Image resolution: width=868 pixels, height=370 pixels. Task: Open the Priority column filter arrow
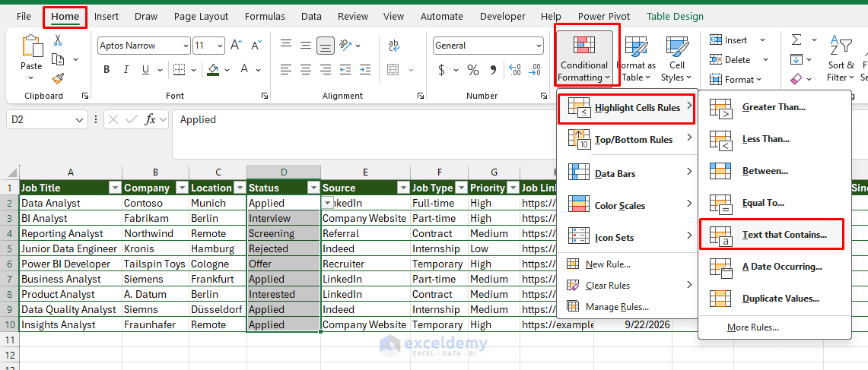(513, 188)
